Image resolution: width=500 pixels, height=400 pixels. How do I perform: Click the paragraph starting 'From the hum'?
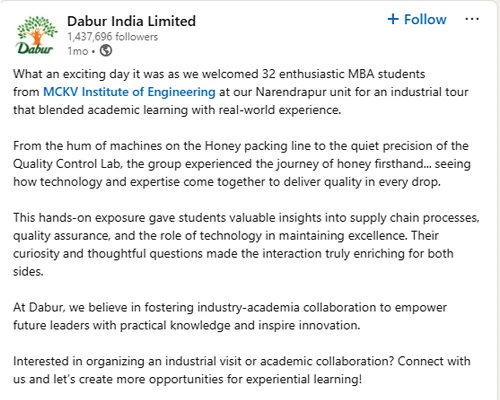tap(242, 164)
